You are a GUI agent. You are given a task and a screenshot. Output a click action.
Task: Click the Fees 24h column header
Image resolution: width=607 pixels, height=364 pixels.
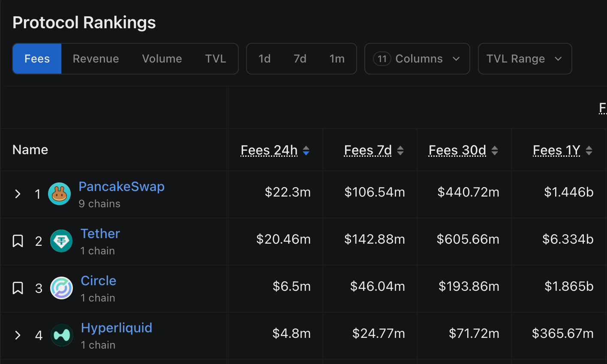point(269,150)
